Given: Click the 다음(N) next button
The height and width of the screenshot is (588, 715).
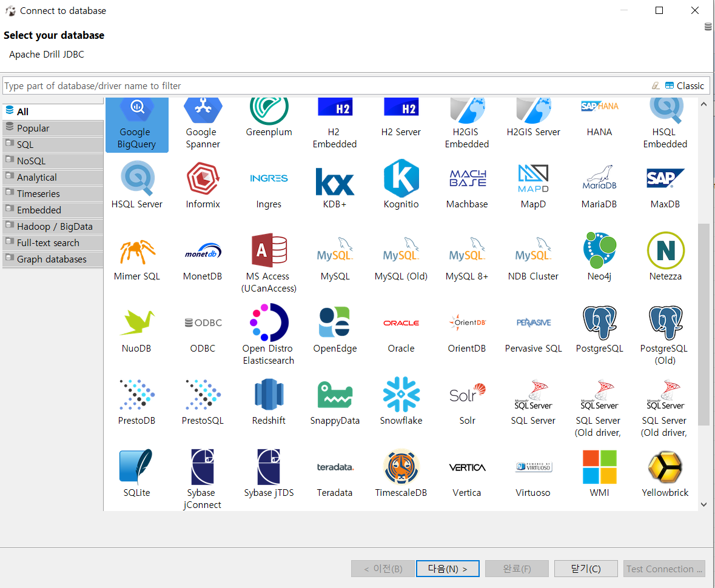Looking at the screenshot, I should (448, 569).
